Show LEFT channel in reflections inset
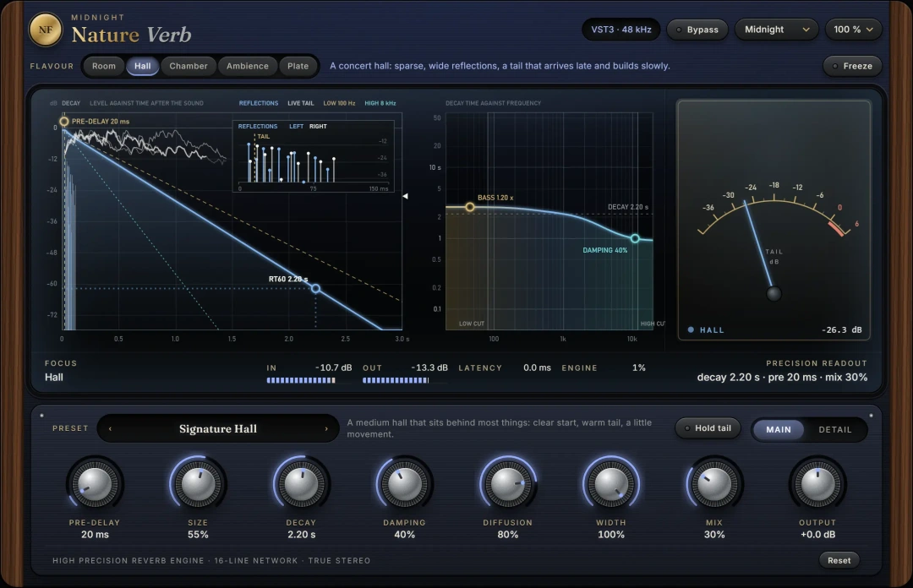Screen dimensions: 913x588 pyautogui.click(x=297, y=127)
